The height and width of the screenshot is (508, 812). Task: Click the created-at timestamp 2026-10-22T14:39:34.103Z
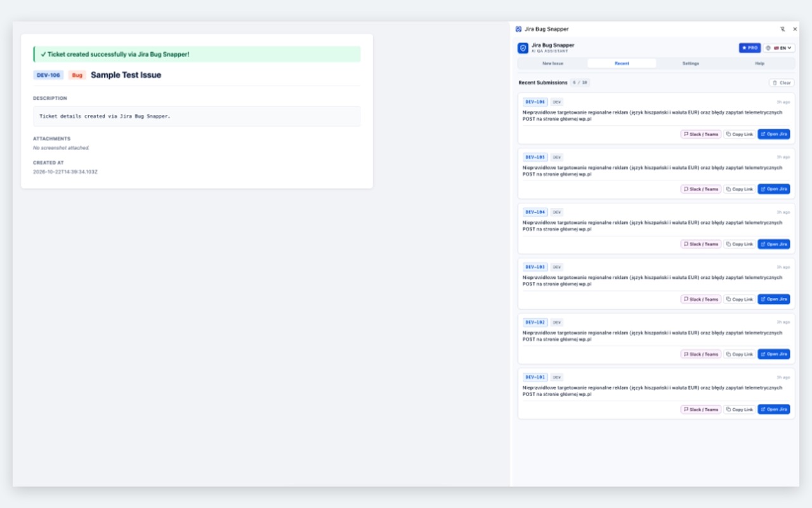tap(65, 171)
